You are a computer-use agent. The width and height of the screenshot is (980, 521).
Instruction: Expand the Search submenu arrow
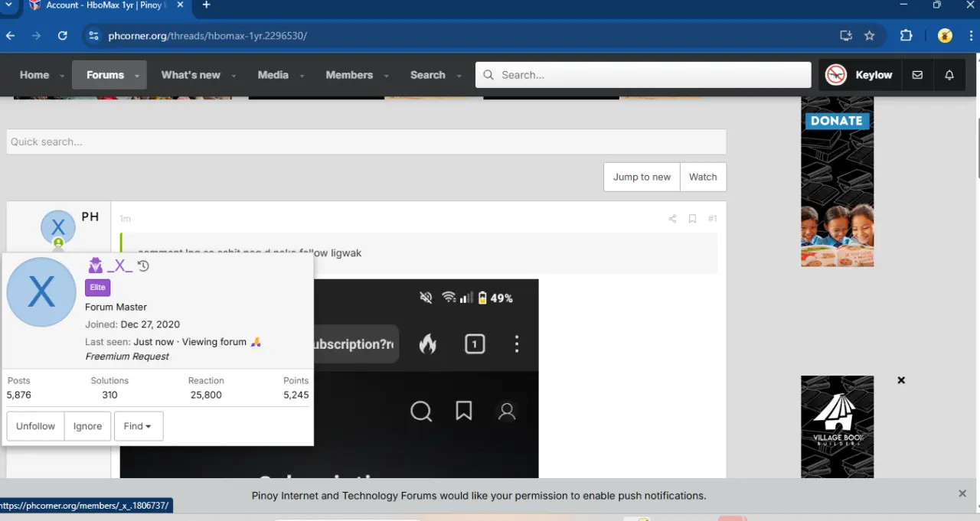click(x=459, y=76)
